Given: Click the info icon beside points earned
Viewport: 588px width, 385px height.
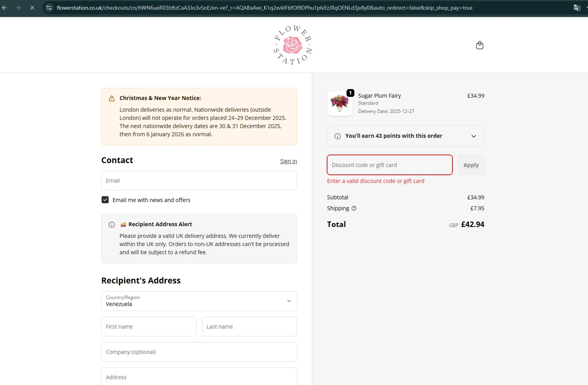Looking at the screenshot, I should (337, 136).
